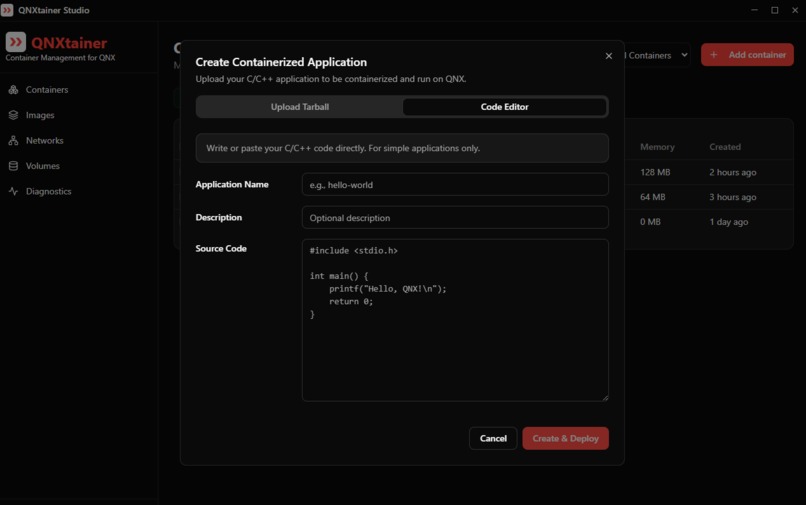Click the 'int main() {' code line

click(339, 276)
